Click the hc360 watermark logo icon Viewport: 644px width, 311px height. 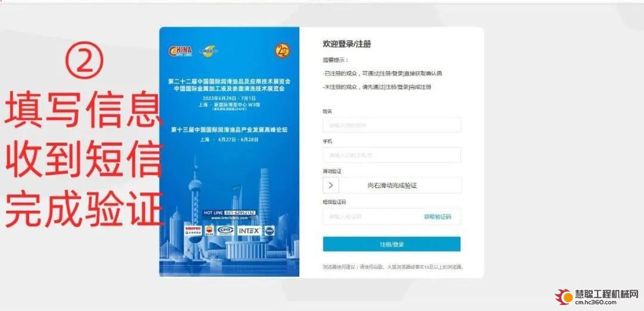(x=564, y=297)
